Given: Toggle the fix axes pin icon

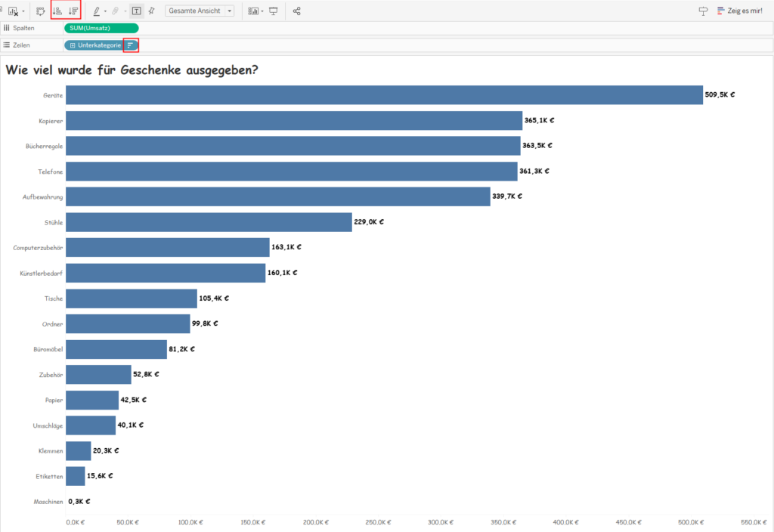Looking at the screenshot, I should [151, 11].
